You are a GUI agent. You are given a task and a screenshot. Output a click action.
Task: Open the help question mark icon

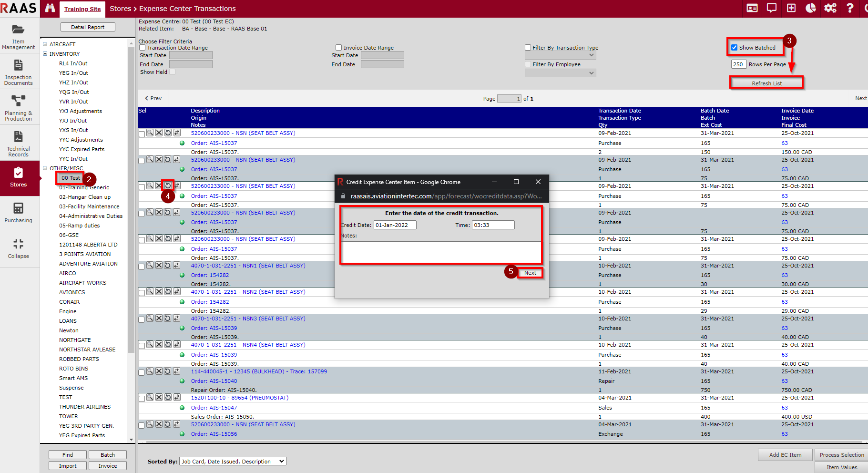tap(849, 8)
